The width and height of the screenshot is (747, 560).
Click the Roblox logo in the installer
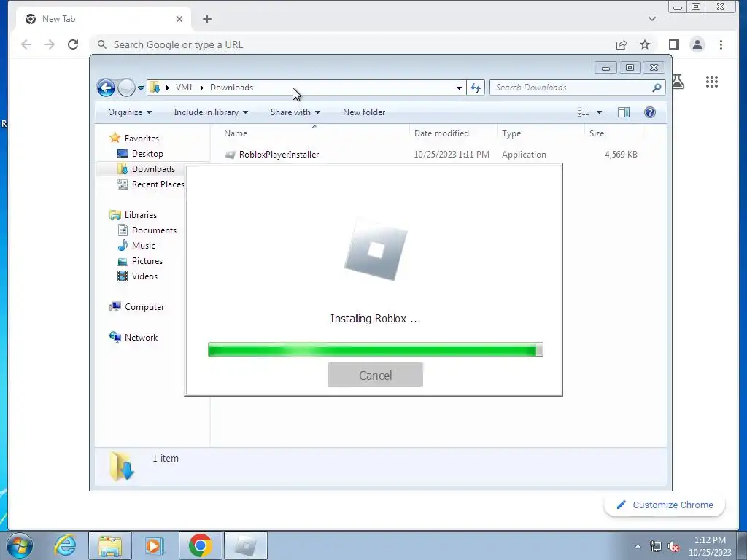point(376,251)
